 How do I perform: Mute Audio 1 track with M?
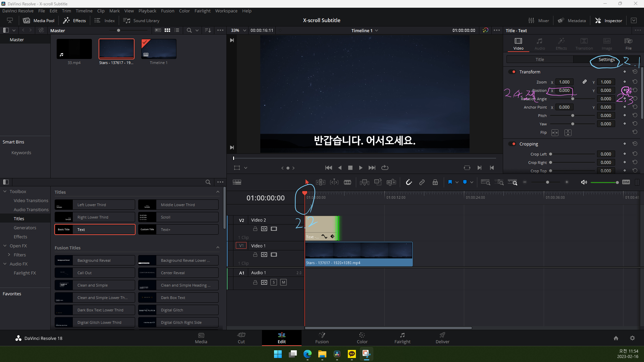pos(283,282)
